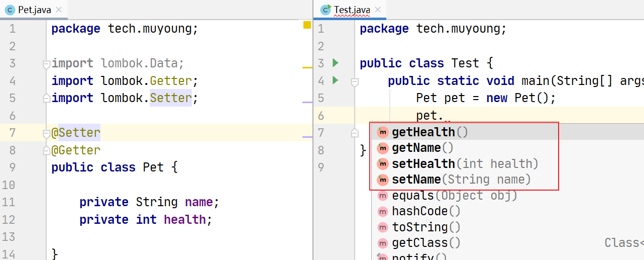The width and height of the screenshot is (644, 260).
Task: Fold the main method in Test.java
Action: [x=355, y=81]
